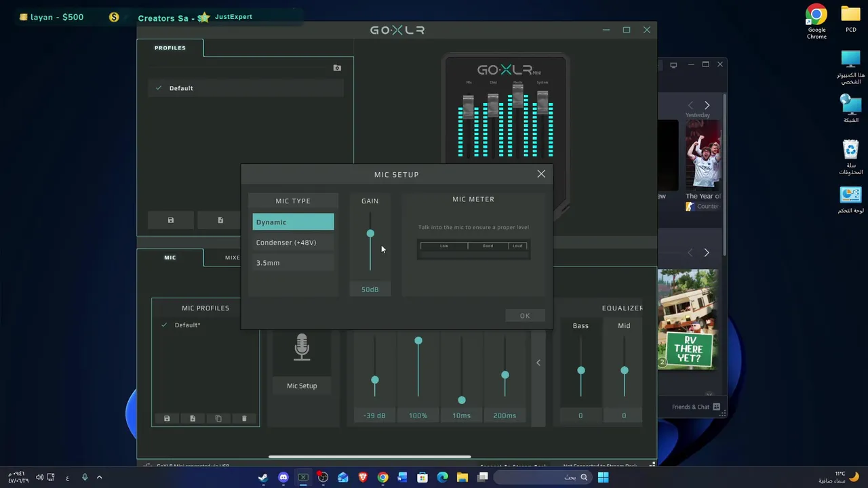
Task: Adjust the 100% attenuation slider
Action: (x=418, y=340)
